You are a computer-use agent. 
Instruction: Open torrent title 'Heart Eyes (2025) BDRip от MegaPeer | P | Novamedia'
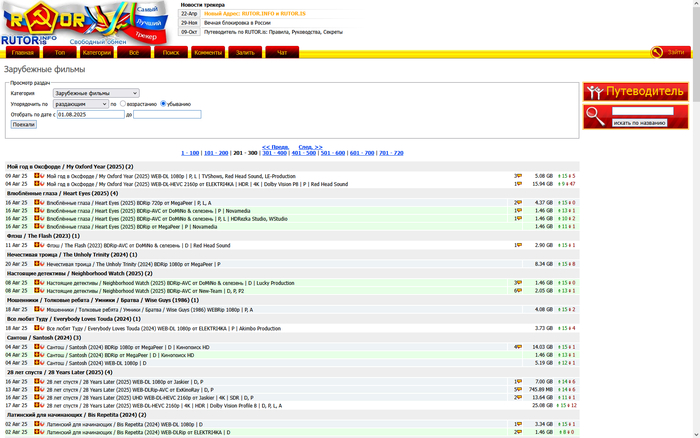pyautogui.click(x=132, y=227)
